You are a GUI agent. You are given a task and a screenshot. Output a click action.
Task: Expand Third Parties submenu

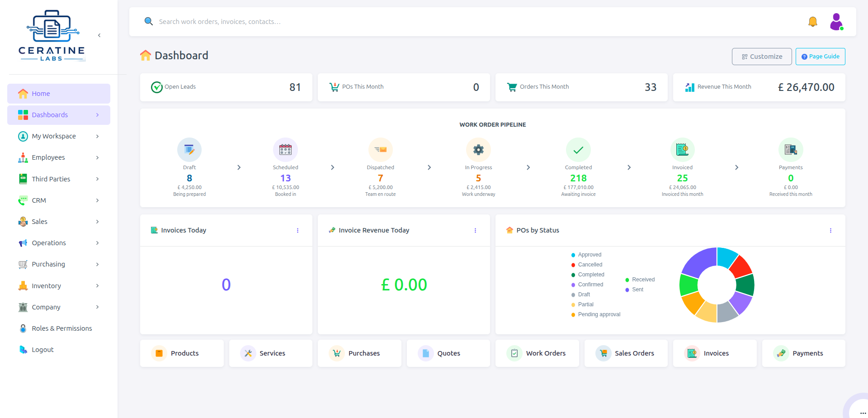click(x=97, y=179)
